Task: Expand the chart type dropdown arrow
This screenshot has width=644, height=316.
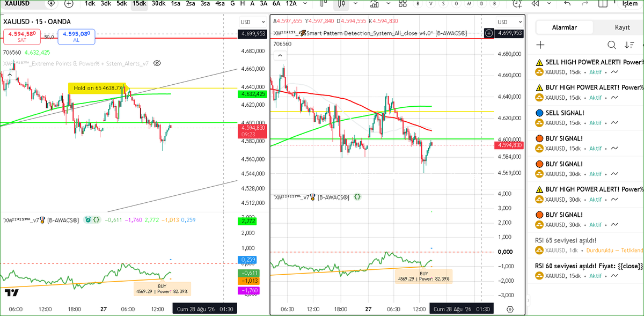Action: 356,3
